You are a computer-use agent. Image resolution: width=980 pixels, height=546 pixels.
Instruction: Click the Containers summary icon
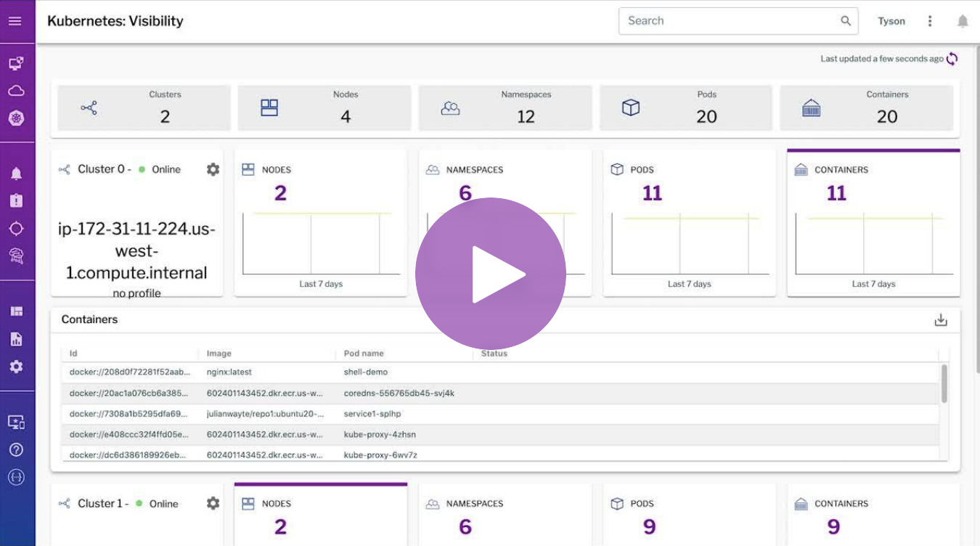click(811, 108)
